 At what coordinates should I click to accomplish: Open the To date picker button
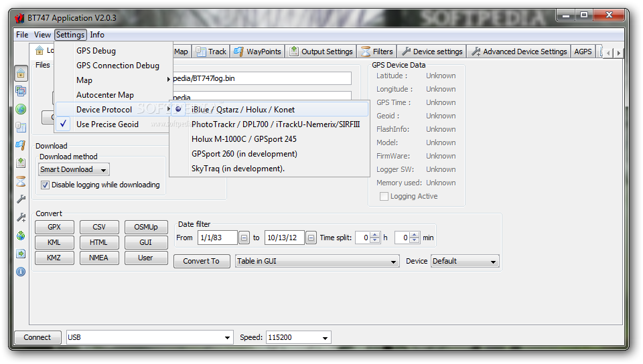coord(311,238)
